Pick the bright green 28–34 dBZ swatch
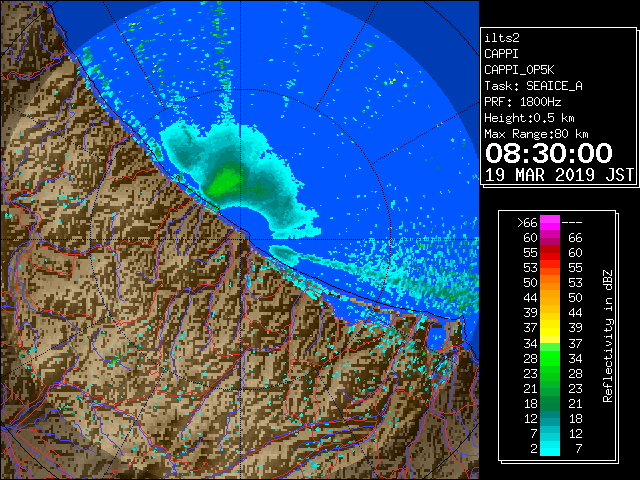The height and width of the screenshot is (480, 640). 550,358
